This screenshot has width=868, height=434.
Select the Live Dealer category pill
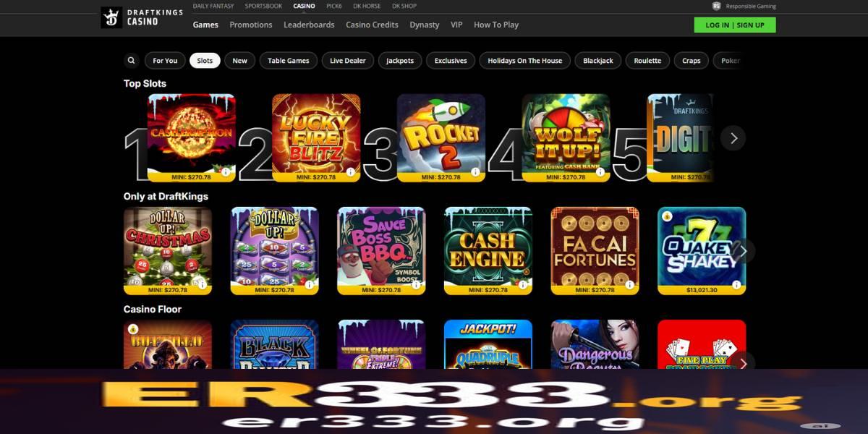tap(348, 61)
